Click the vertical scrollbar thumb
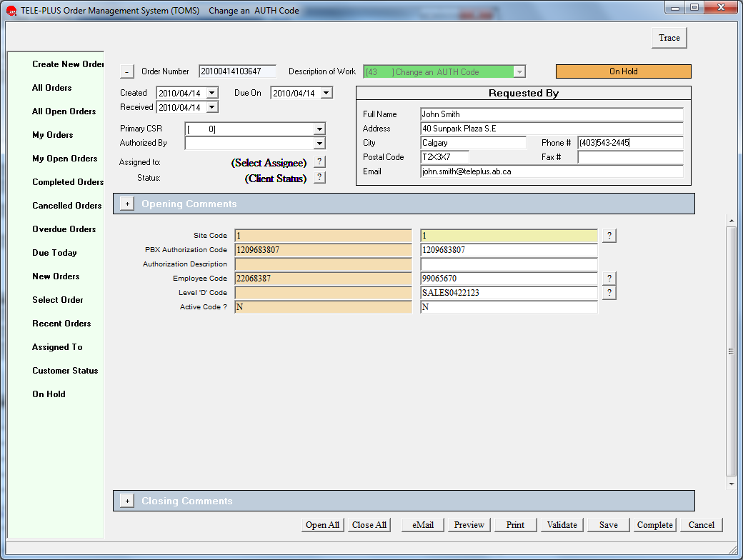 tap(731, 351)
